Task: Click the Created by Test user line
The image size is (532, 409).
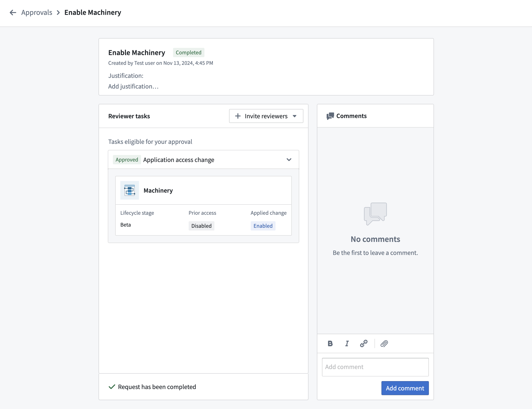Action: (x=161, y=63)
